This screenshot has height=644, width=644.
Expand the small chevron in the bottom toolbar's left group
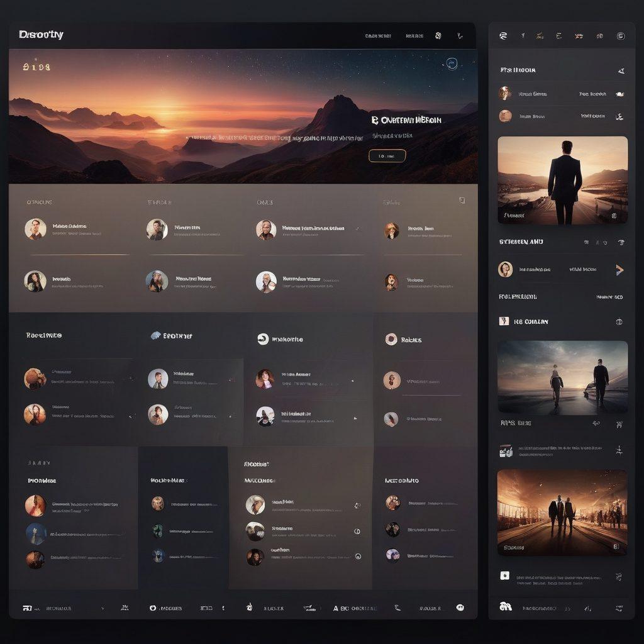click(x=103, y=608)
